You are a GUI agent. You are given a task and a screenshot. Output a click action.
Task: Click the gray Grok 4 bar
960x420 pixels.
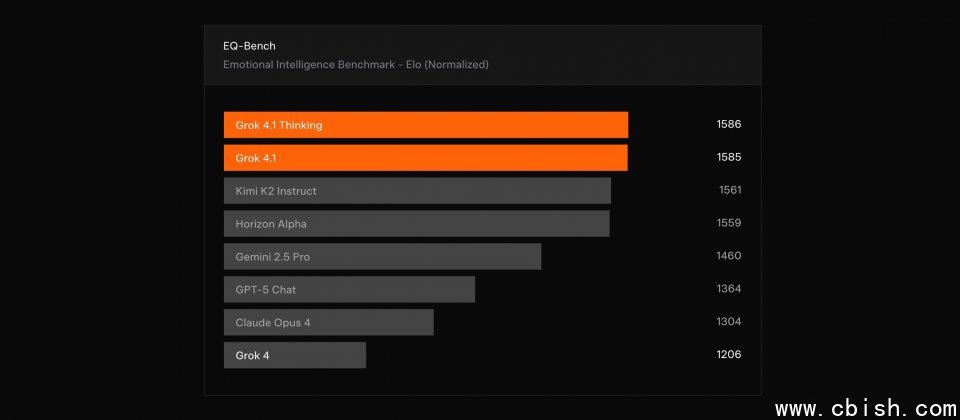point(294,356)
